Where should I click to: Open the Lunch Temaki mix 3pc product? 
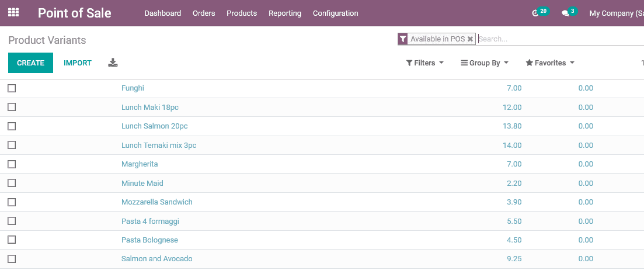159,145
